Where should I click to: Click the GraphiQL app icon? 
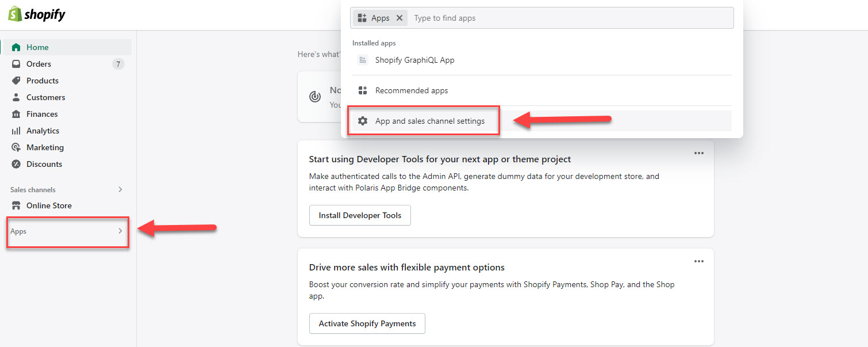pyautogui.click(x=363, y=60)
